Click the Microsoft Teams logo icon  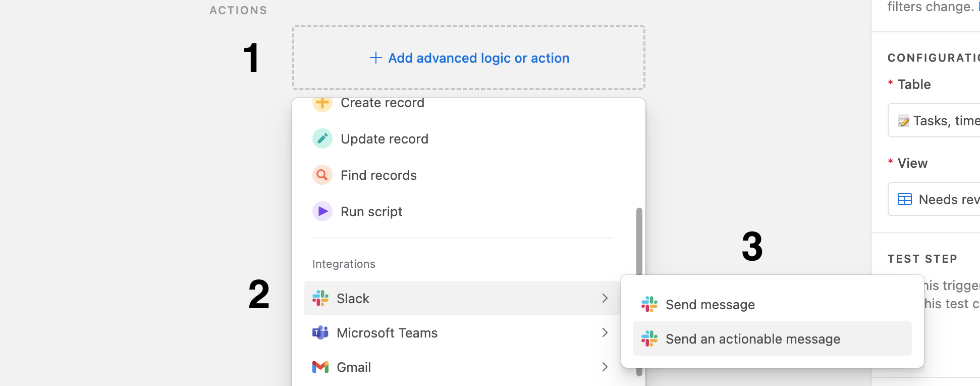pyautogui.click(x=320, y=332)
